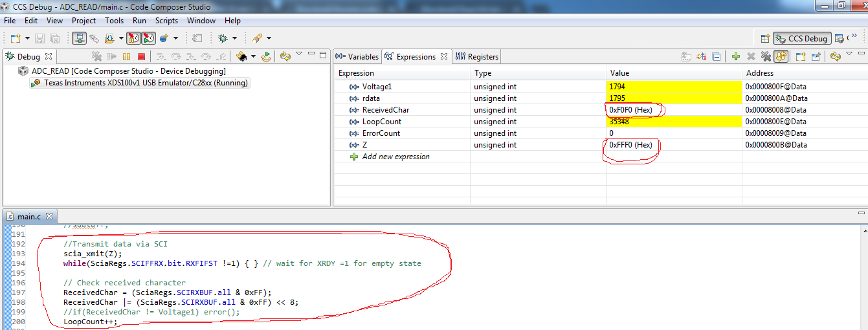The height and width of the screenshot is (330, 868).
Task: Click the red Terminate button in Debug view
Action: 141,56
